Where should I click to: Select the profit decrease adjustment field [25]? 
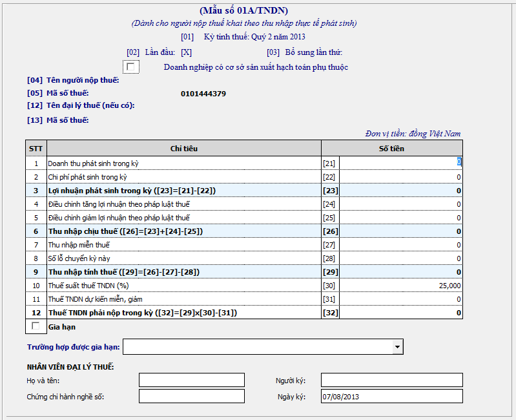(400, 218)
